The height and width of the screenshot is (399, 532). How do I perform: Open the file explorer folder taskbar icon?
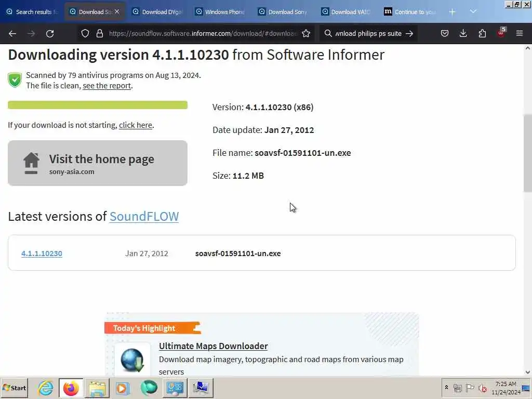click(97, 388)
